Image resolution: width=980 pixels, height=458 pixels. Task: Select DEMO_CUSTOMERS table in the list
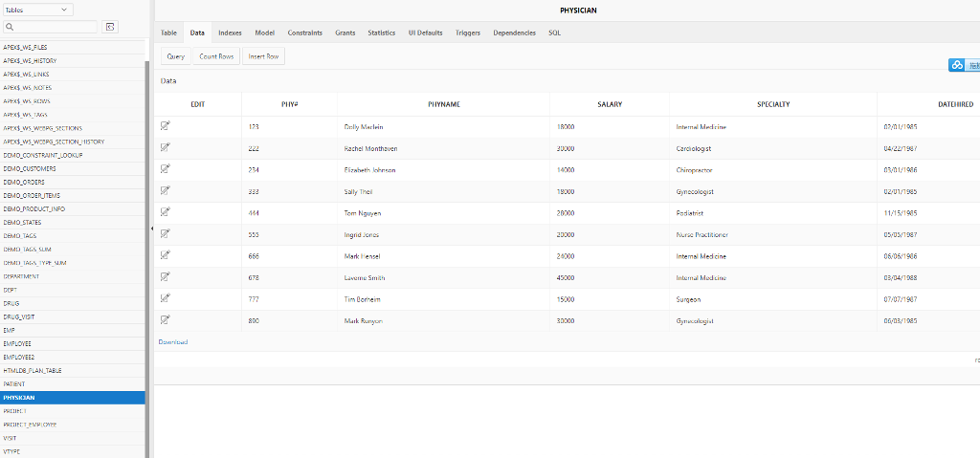pos(73,168)
